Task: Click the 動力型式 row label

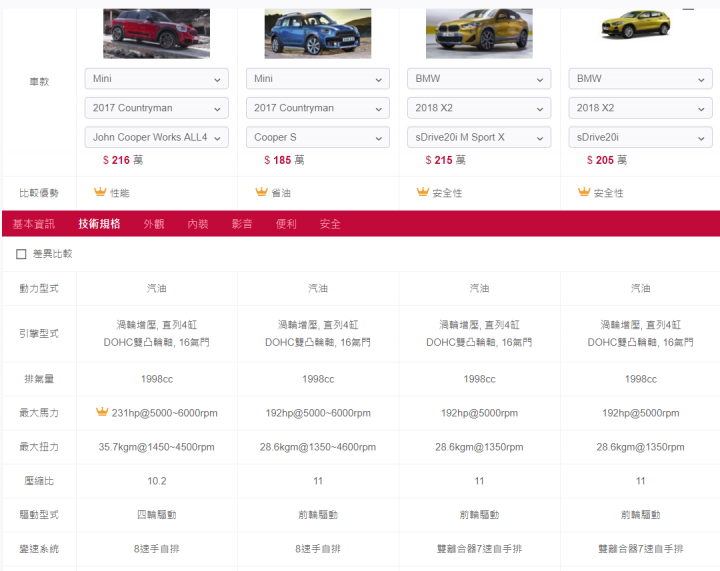Action: point(39,289)
